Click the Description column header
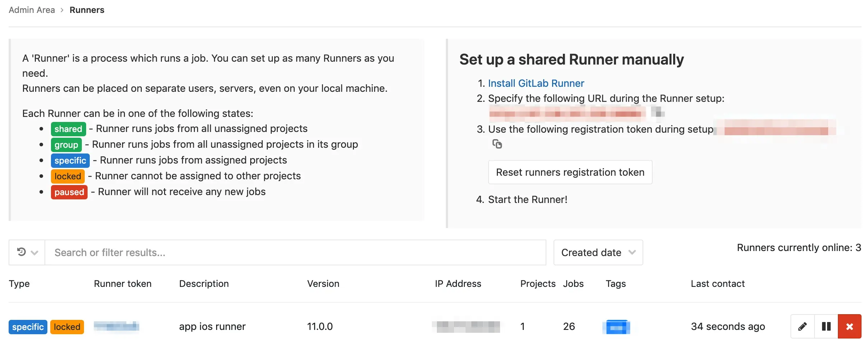 click(204, 284)
